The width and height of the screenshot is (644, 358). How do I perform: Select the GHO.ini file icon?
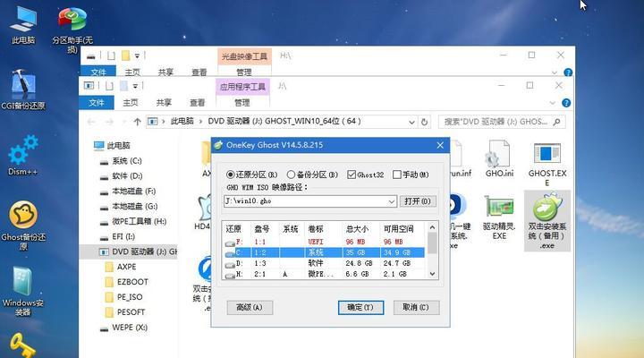point(499,158)
